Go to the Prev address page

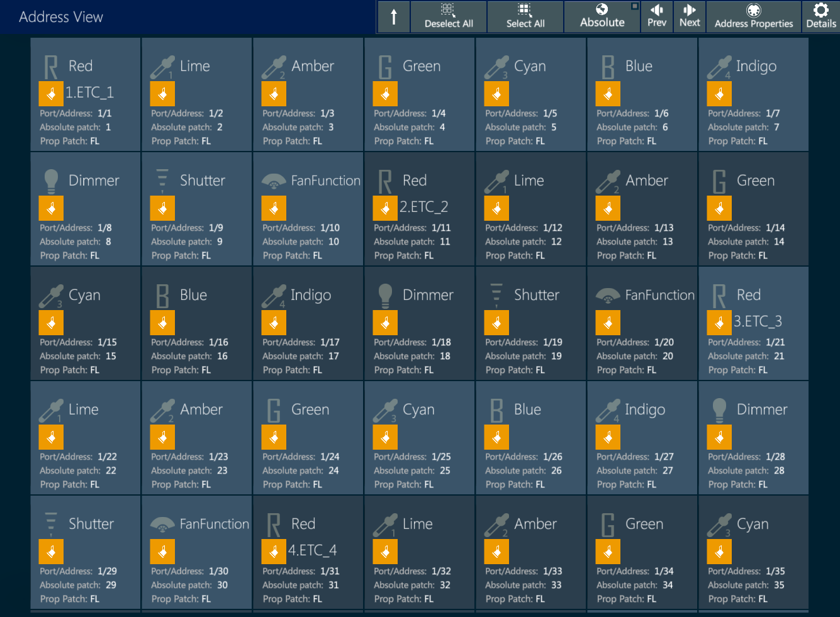(x=656, y=17)
